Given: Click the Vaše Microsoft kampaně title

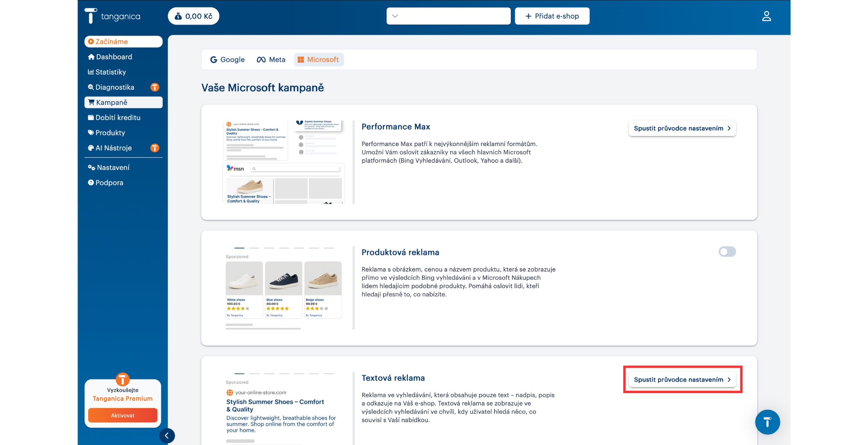Looking at the screenshot, I should click(262, 87).
